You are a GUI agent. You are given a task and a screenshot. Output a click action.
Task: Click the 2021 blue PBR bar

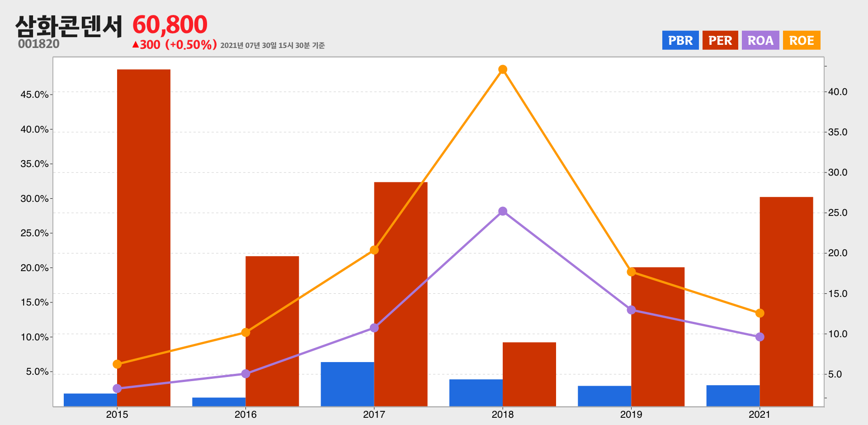tap(733, 396)
